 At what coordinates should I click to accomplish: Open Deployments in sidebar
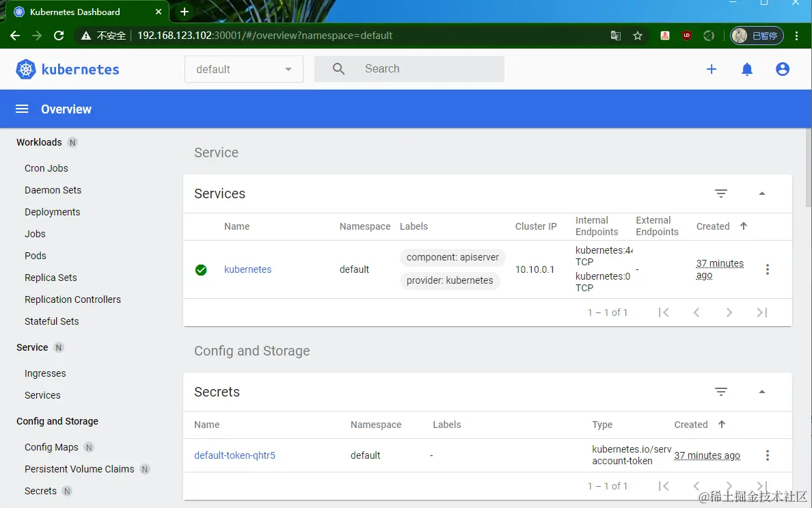(53, 212)
